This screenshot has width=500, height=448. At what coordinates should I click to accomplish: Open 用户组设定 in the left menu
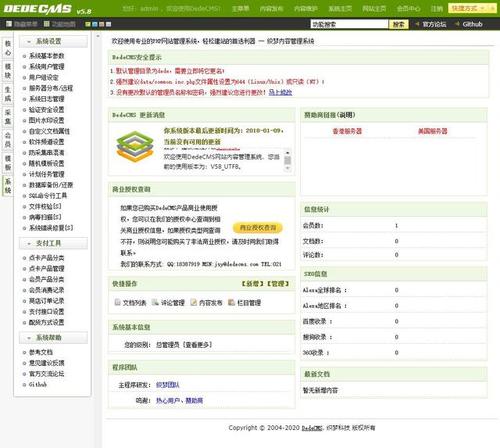pyautogui.click(x=44, y=78)
